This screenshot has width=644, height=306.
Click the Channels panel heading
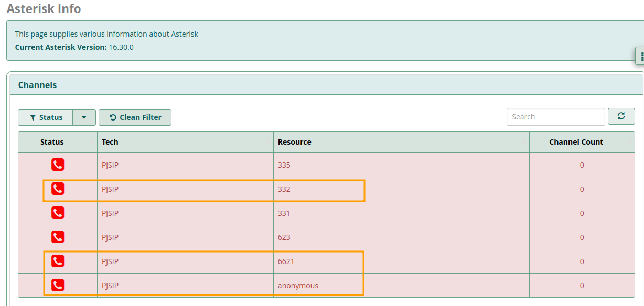(x=37, y=85)
